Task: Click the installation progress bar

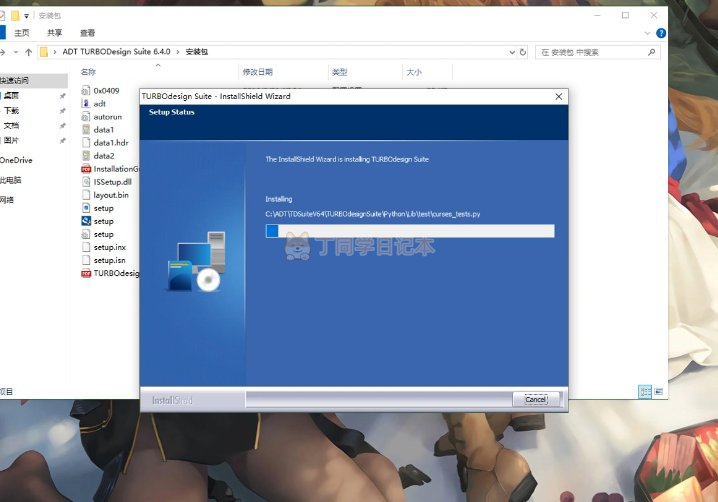Action: pyautogui.click(x=409, y=231)
